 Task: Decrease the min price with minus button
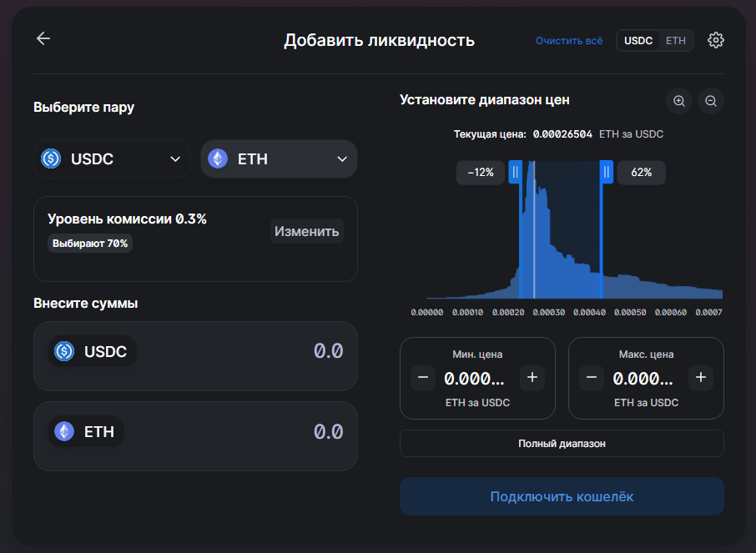coord(423,378)
